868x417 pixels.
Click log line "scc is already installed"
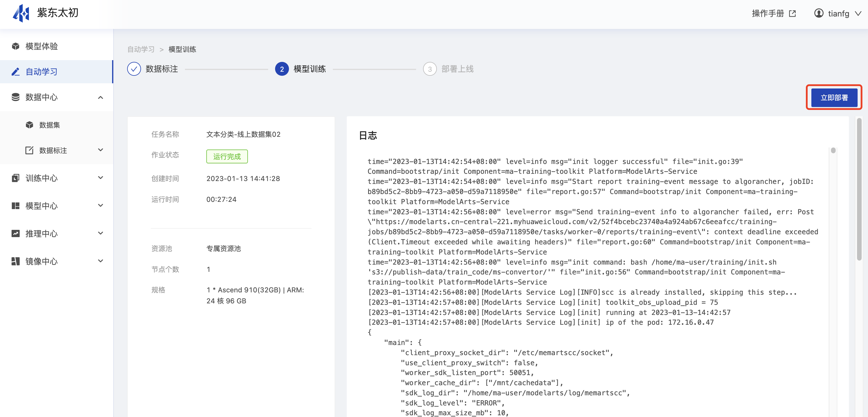pos(582,292)
